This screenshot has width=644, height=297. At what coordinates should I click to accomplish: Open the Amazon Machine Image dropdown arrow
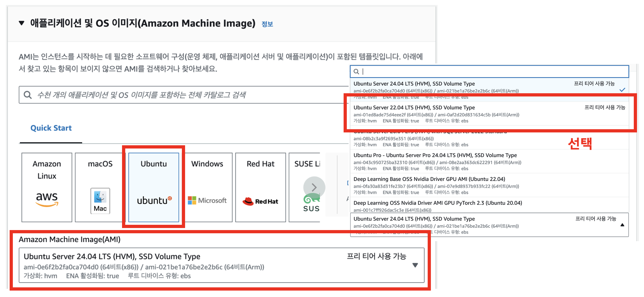pyautogui.click(x=415, y=265)
